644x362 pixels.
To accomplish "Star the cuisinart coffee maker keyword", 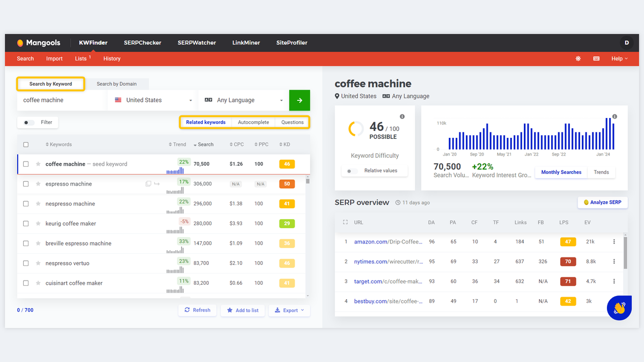I will pyautogui.click(x=38, y=283).
